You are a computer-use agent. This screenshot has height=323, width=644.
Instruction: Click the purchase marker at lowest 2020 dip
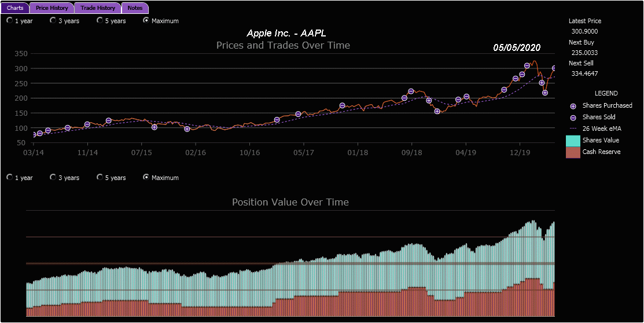pos(545,93)
